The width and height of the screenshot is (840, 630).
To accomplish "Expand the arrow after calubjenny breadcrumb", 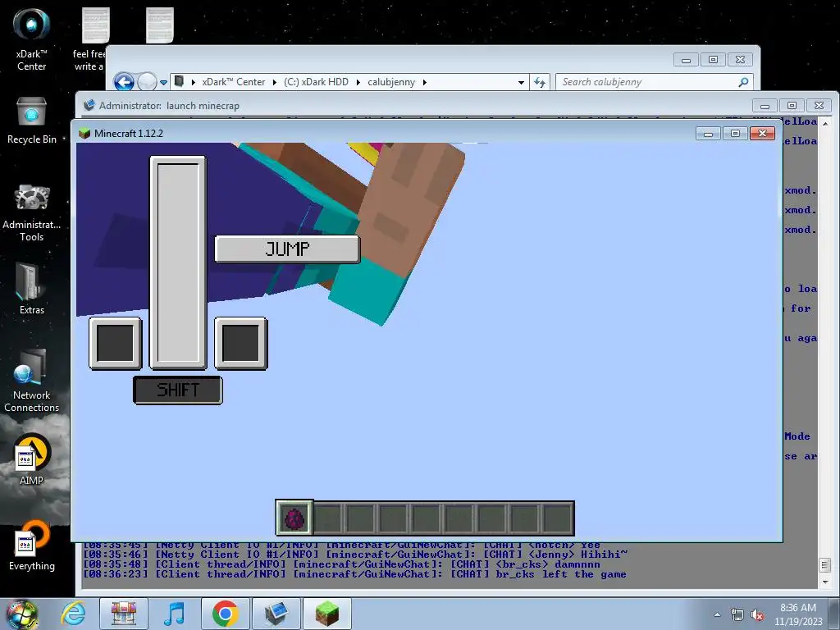I will (x=424, y=82).
